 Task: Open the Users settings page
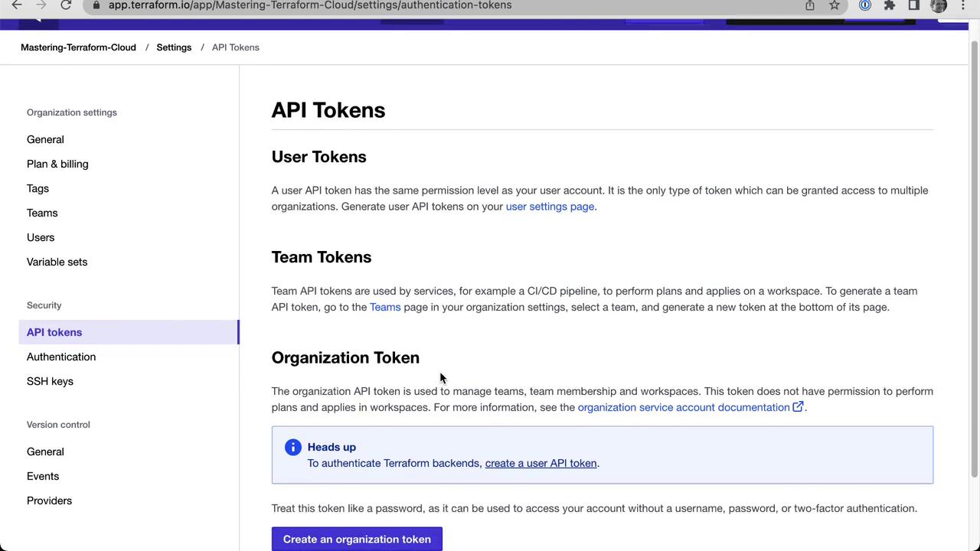[41, 237]
